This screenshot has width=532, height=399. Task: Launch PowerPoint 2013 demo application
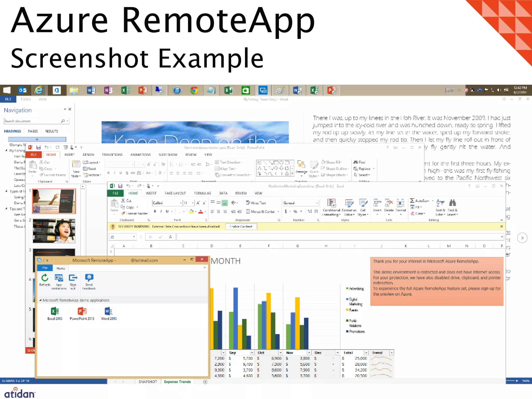coord(82,314)
